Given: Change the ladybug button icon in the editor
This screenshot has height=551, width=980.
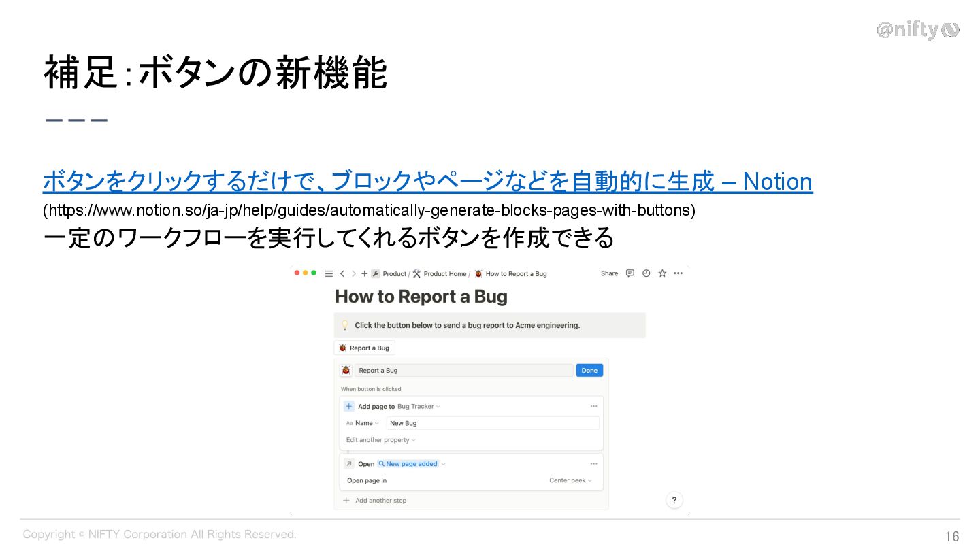Looking at the screenshot, I should 346,370.
